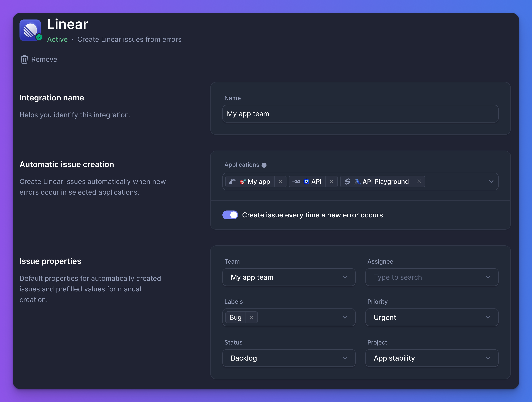Remove the Bug label with its X
532x402 pixels.
click(x=251, y=317)
